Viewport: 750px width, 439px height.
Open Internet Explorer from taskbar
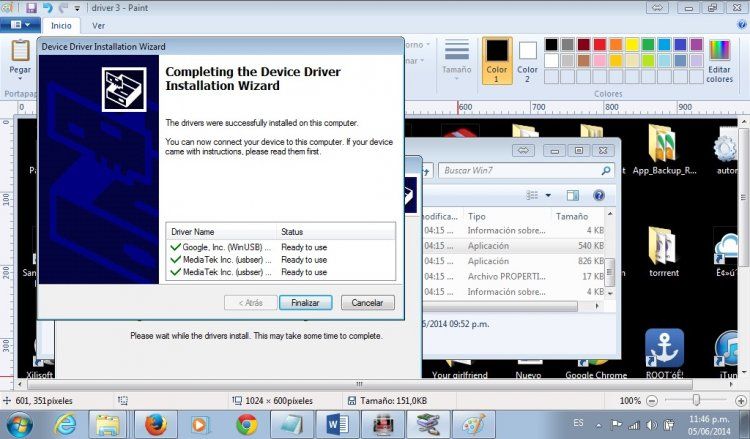66,424
